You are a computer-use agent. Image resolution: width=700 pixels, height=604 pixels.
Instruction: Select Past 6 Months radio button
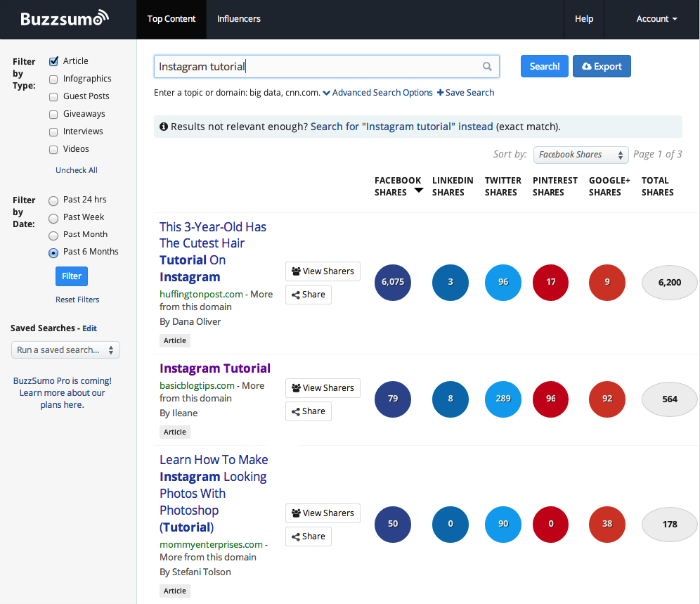click(x=53, y=253)
